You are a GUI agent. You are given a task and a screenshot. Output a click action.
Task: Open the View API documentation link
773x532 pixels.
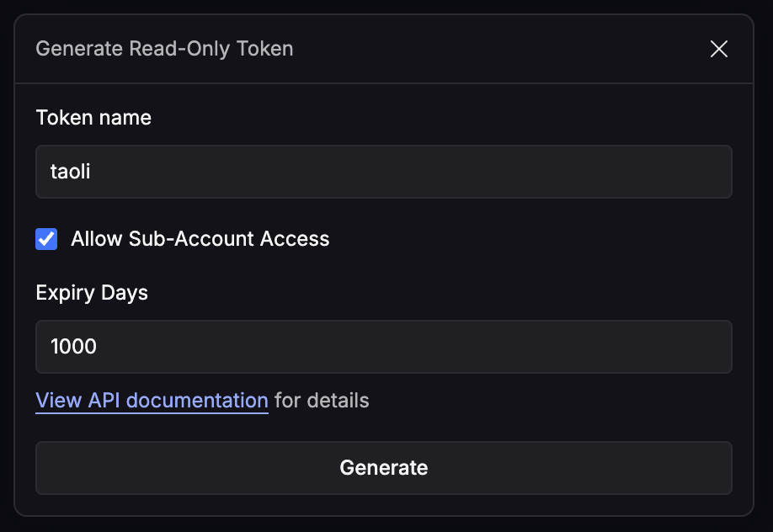click(152, 400)
